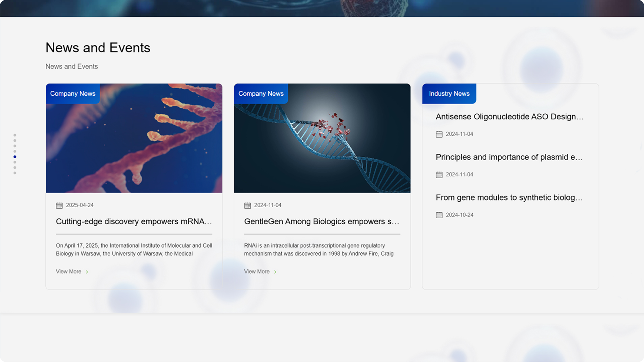Click calendar icon beside 2025-04-24 date
The width and height of the screenshot is (644, 362).
[x=59, y=206]
